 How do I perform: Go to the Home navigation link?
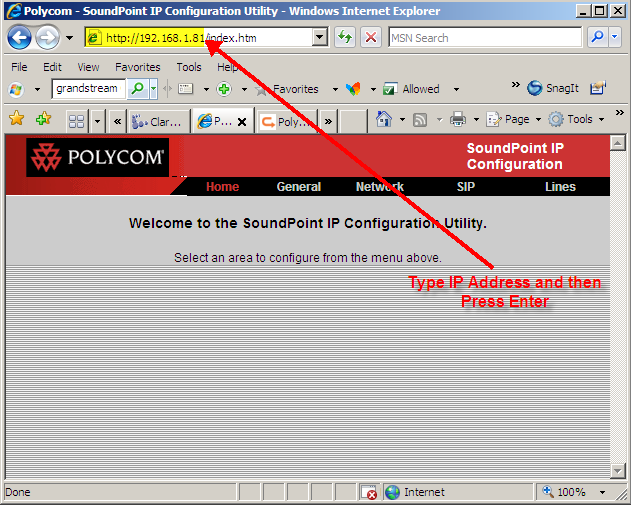pos(223,187)
